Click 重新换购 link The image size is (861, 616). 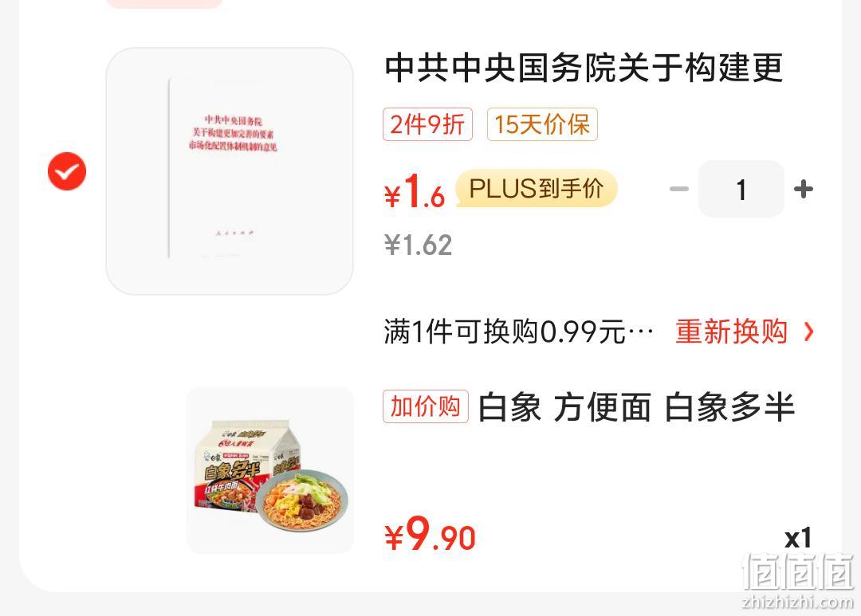pos(731,332)
